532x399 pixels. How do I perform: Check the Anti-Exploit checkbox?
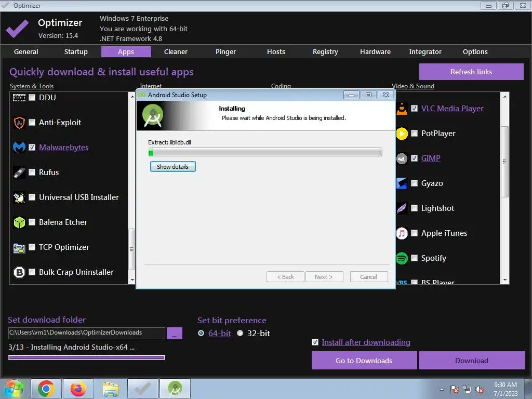(32, 123)
